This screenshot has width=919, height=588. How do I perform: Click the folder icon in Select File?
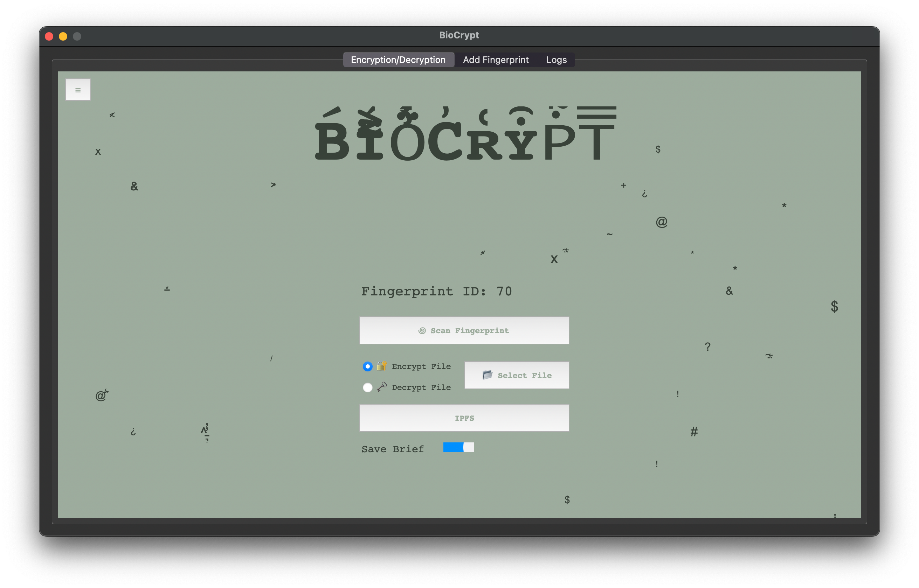coord(487,375)
